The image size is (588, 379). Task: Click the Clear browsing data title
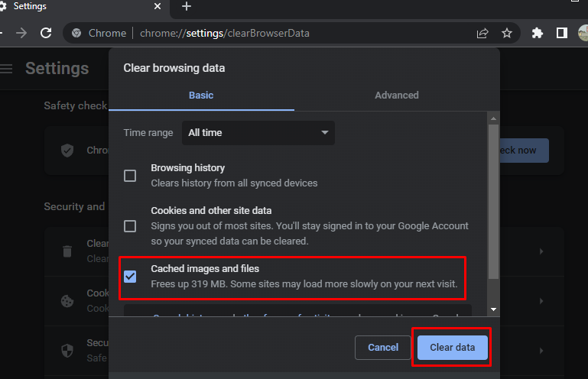click(x=174, y=68)
